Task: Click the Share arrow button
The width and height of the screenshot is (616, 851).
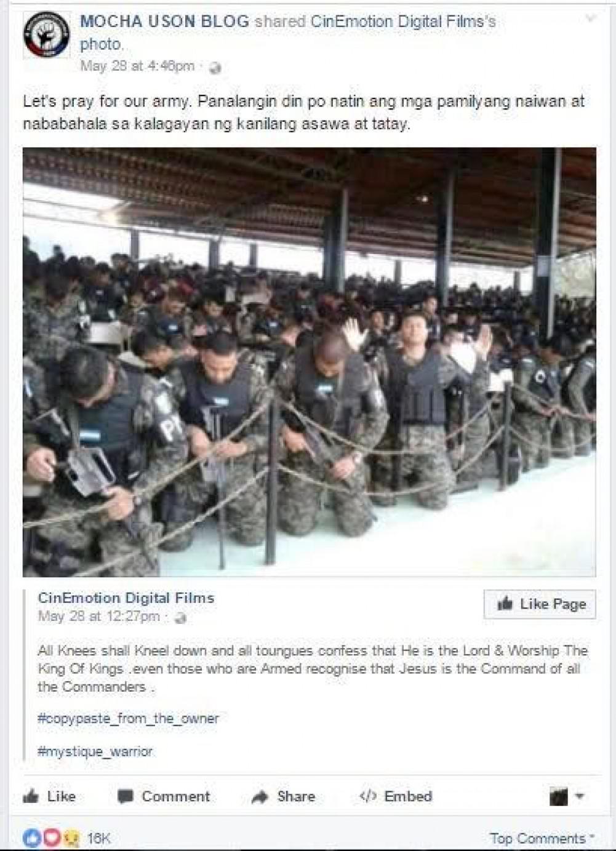Action: [x=284, y=796]
